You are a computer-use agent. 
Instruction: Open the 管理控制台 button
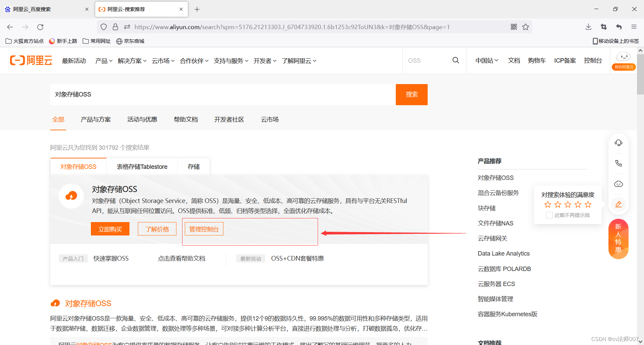point(204,229)
